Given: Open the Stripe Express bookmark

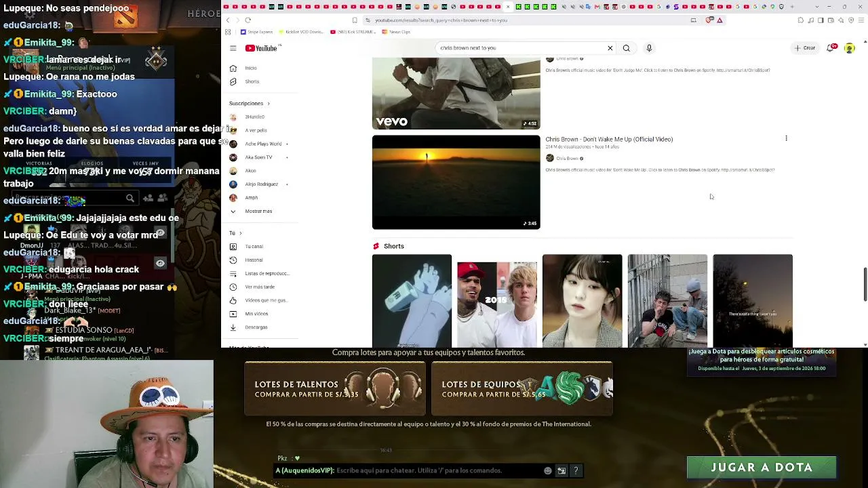Looking at the screenshot, I should (256, 32).
